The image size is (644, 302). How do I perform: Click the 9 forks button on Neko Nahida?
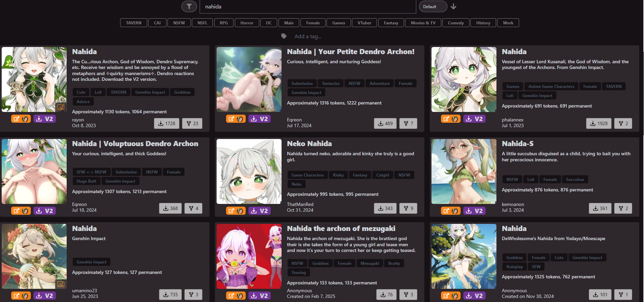(408, 208)
